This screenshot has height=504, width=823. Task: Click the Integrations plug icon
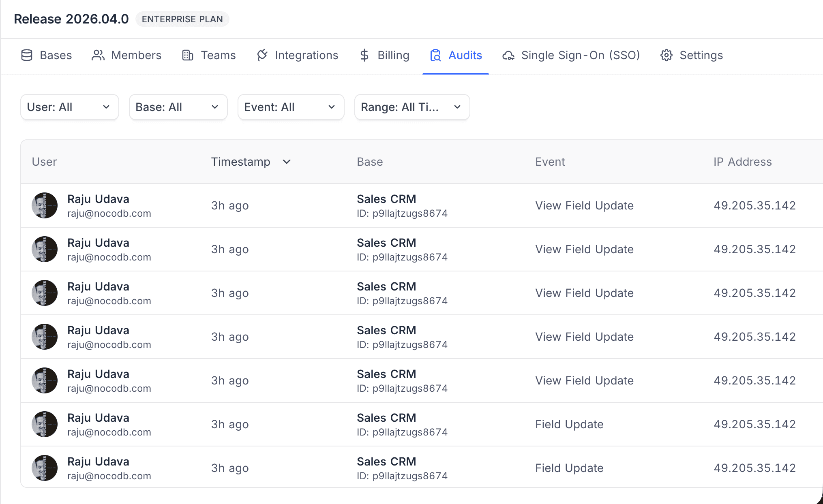click(x=262, y=55)
